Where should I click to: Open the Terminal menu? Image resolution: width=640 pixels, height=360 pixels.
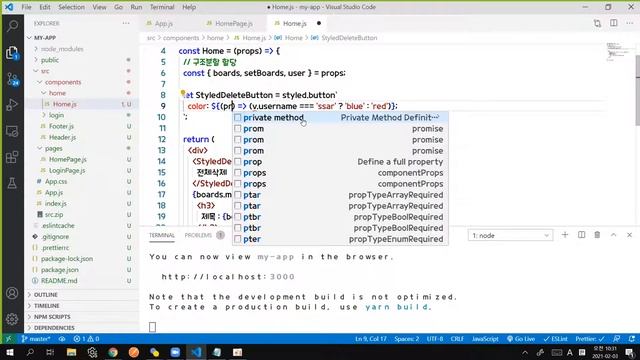pyautogui.click(x=162, y=7)
